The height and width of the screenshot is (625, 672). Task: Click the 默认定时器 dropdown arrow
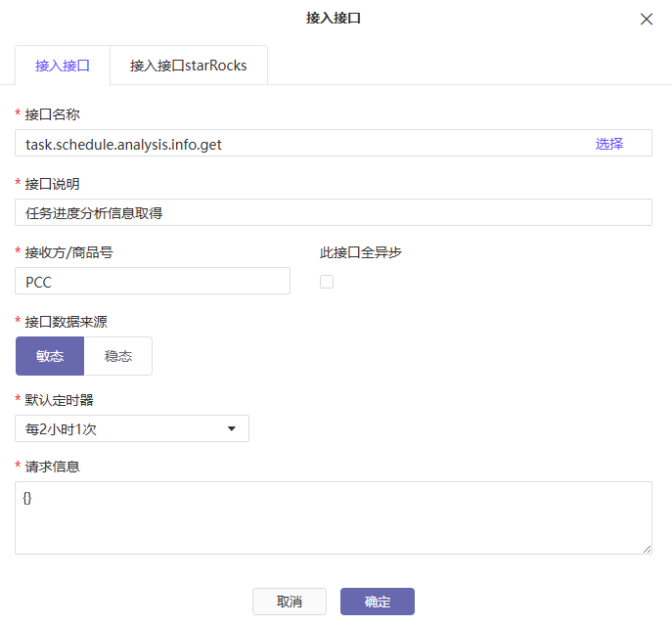click(x=232, y=428)
